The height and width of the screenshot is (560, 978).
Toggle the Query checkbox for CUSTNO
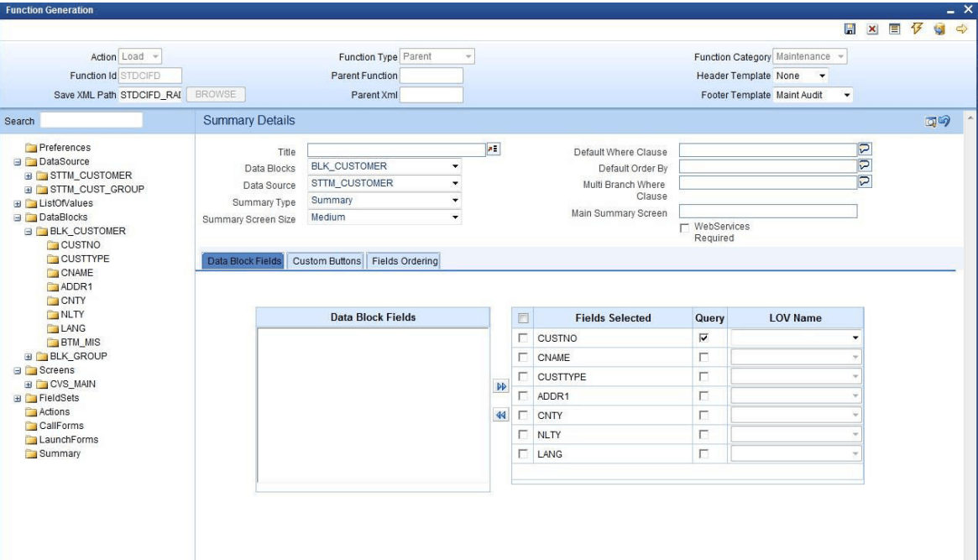click(x=704, y=338)
